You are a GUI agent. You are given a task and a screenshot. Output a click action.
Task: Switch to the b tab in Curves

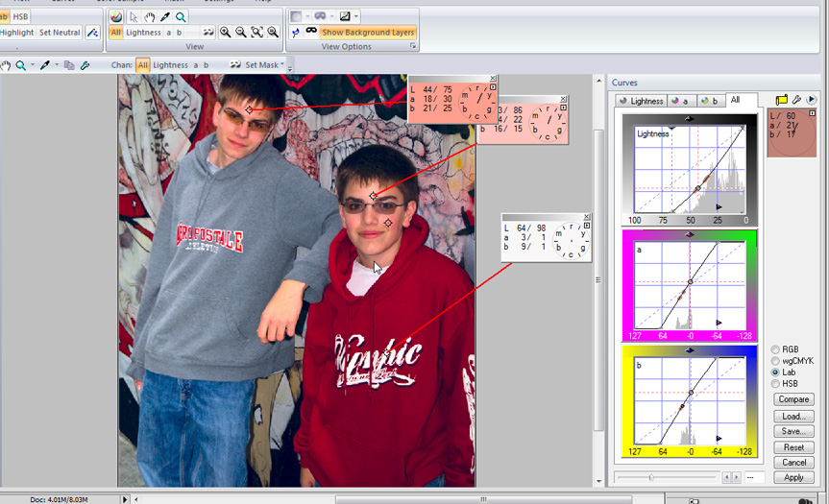click(x=710, y=101)
